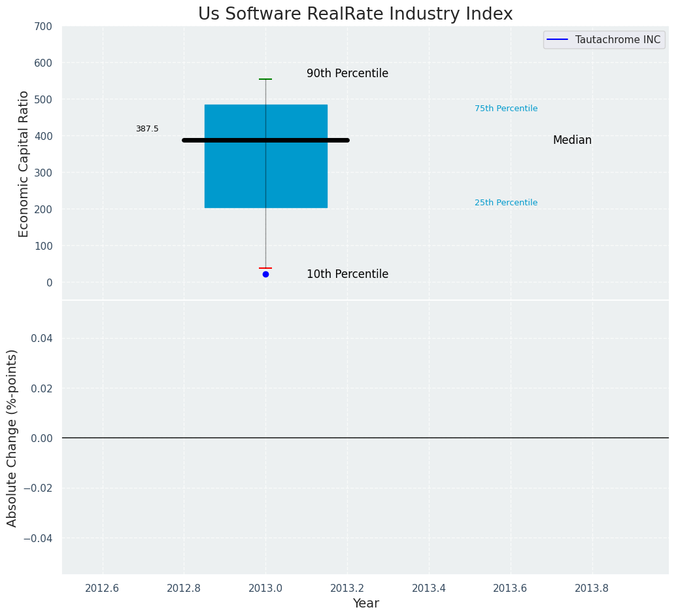
Task: Click the Economic Capital Ratio axis label
Action: point(24,163)
